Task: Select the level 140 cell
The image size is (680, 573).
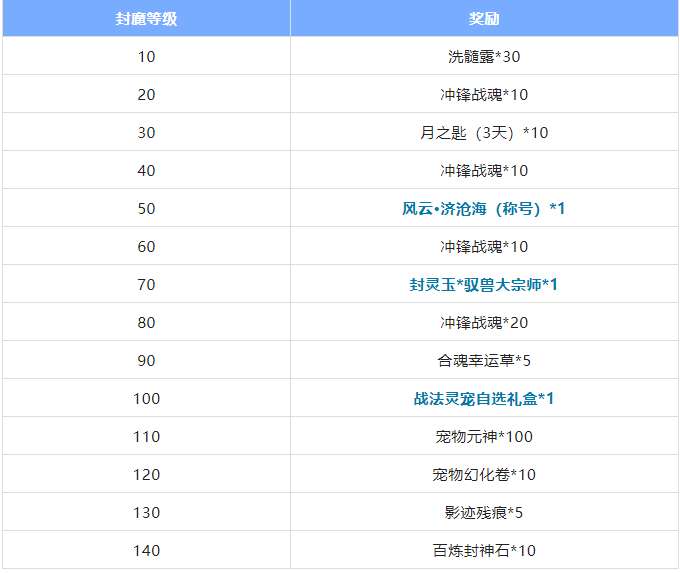Action: click(146, 550)
